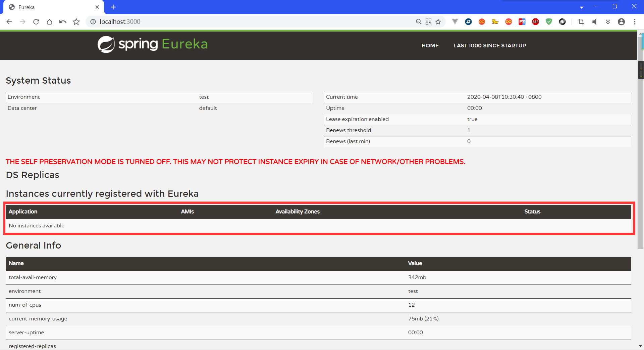Click the AMIs column header
The width and height of the screenshot is (644, 350).
[x=187, y=212]
